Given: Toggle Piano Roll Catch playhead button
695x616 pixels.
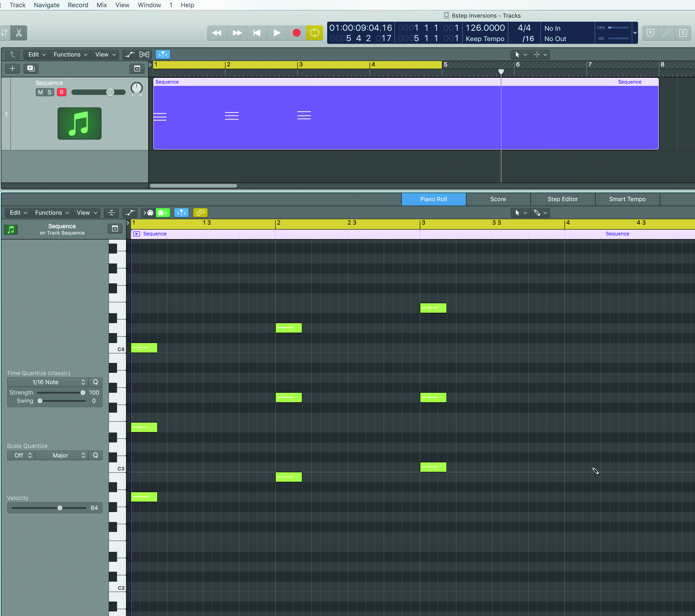Looking at the screenshot, I should point(181,213).
